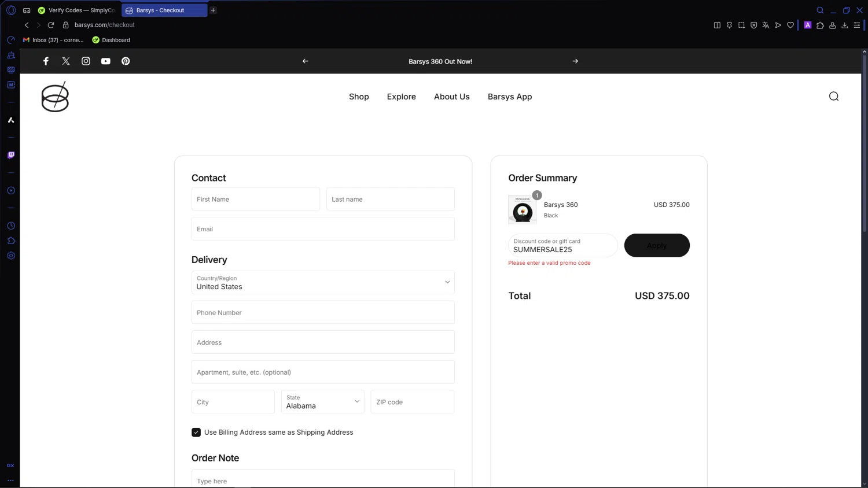Open the Dashboard bookmark
Viewport: 868px width, 488px height.
(x=111, y=40)
